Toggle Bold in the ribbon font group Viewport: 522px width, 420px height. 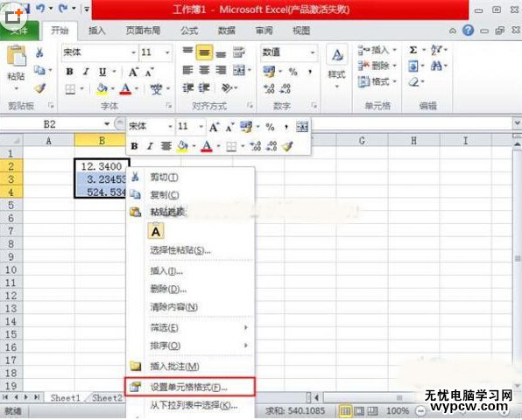(69, 72)
